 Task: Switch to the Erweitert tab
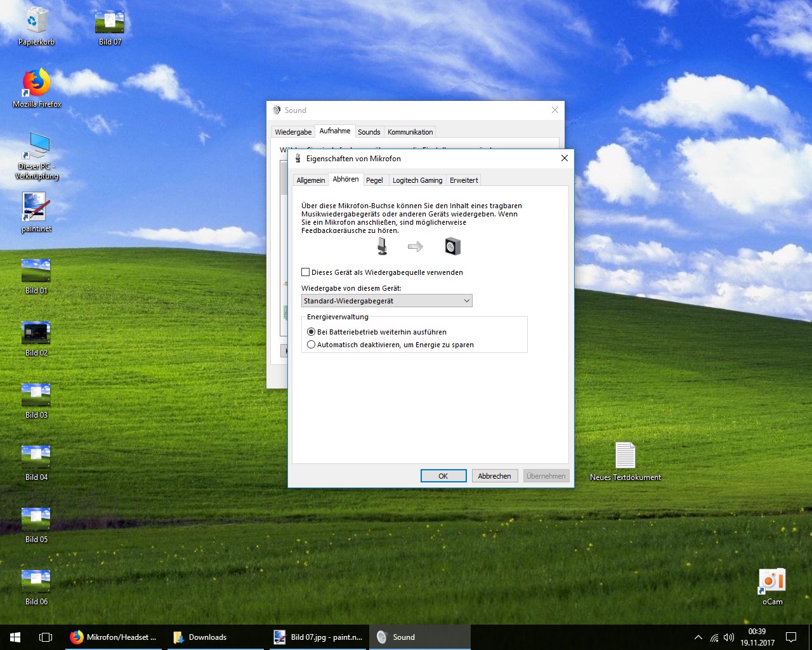tap(464, 180)
